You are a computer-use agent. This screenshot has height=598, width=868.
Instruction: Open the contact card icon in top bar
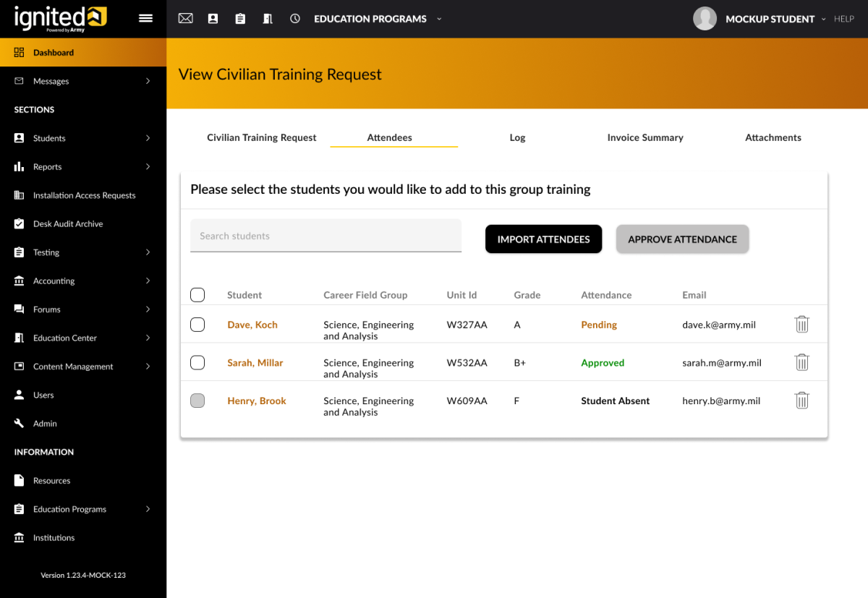point(213,19)
